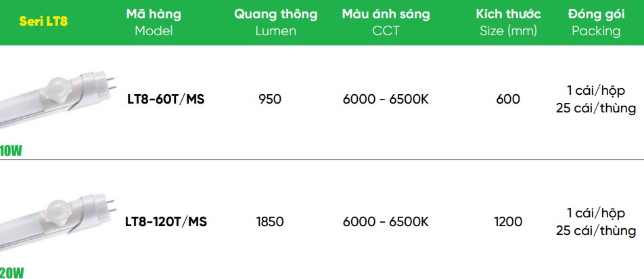This screenshot has height=279, width=644.
Task: Select the Màu ánh sáng CCT header
Action: click(x=386, y=22)
